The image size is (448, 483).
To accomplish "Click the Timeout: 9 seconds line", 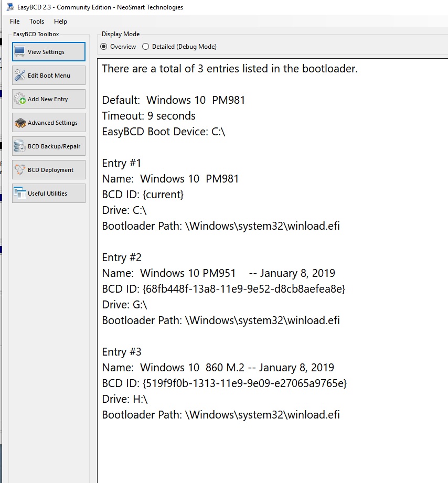I will (x=149, y=115).
